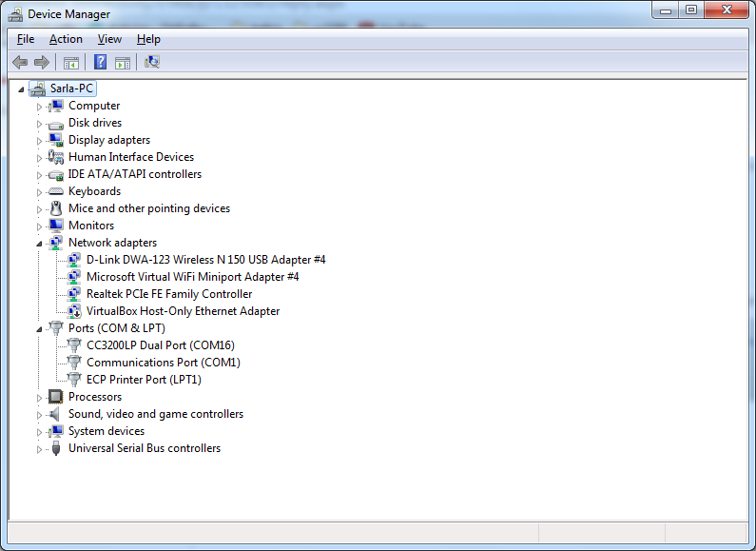Screen dimensions: 756x551
Task: Click the blue Help question mark icon
Action: pos(100,62)
